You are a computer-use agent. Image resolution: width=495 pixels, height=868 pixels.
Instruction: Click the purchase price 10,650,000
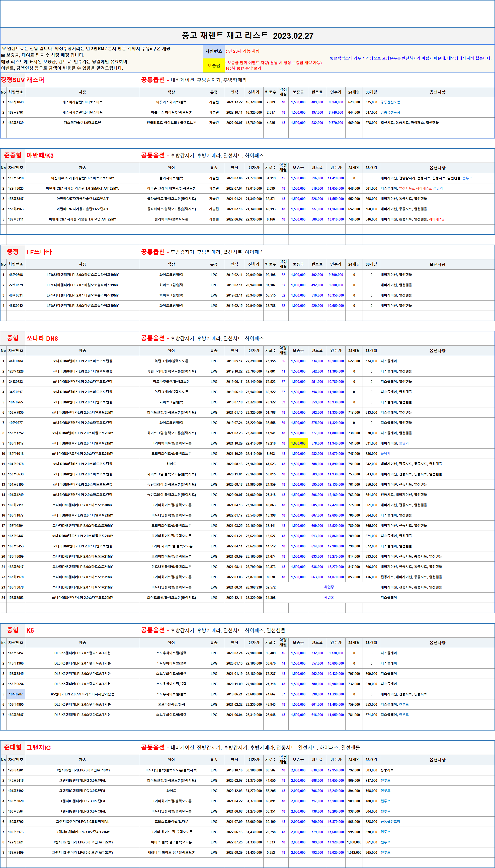pos(336,306)
